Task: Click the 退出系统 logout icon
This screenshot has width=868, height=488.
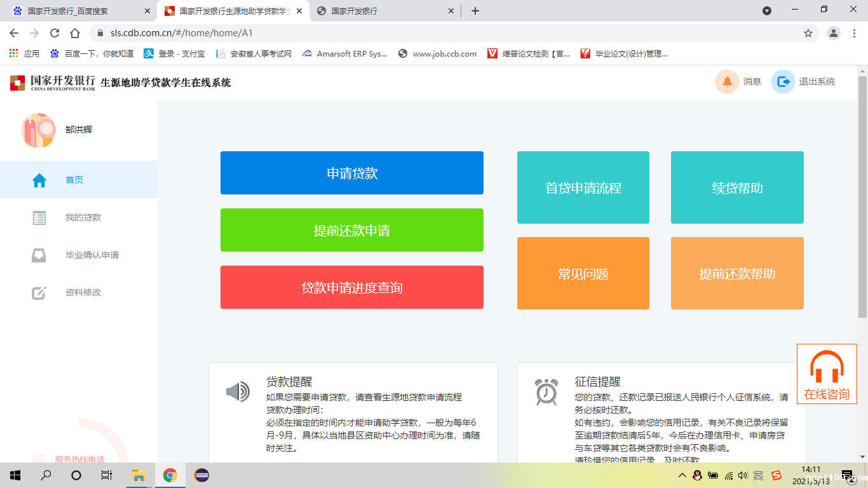Action: tap(783, 81)
